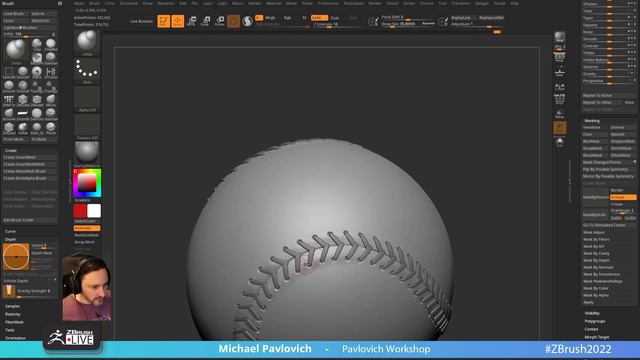Click the Load Brush button
This screenshot has height=360, width=640.
[16, 14]
